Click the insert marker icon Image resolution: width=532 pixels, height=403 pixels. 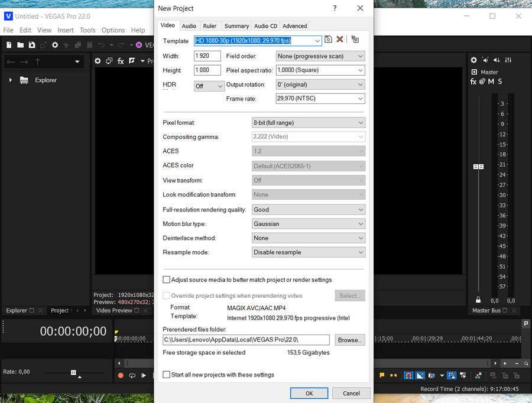pos(382,375)
